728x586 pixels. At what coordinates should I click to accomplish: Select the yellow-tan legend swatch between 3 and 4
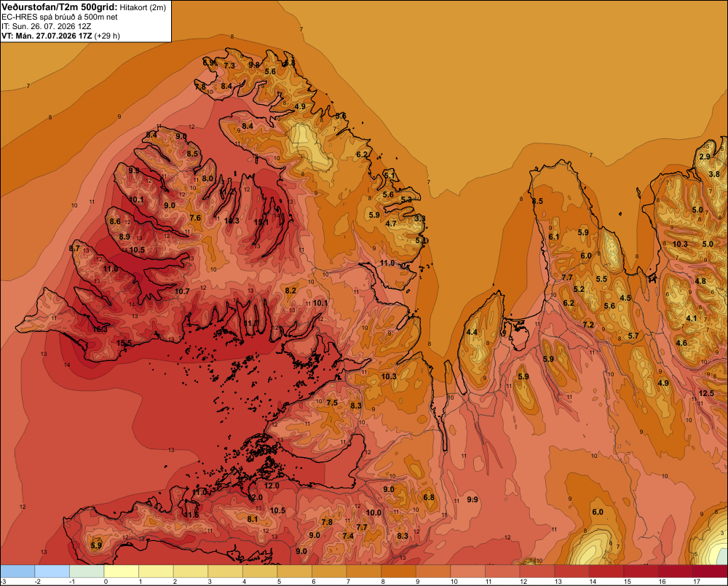pos(225,571)
